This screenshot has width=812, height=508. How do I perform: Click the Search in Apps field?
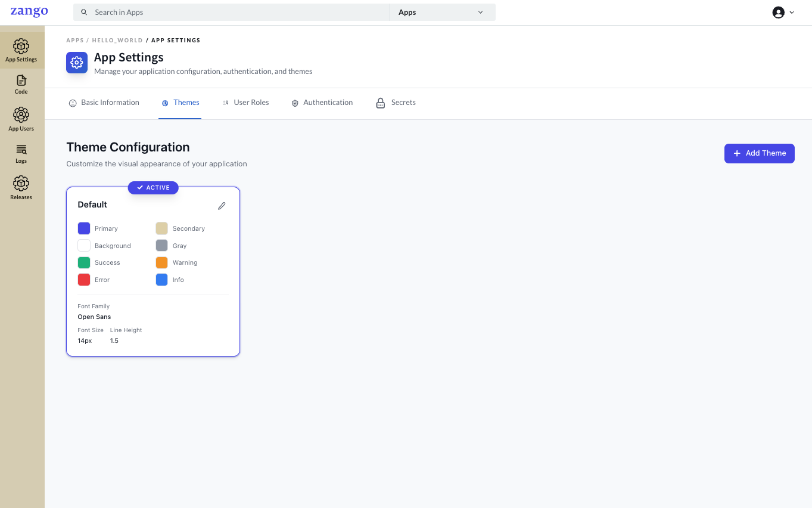(x=232, y=13)
